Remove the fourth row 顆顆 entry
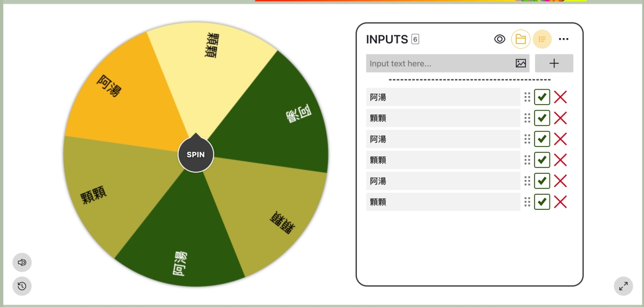The width and height of the screenshot is (644, 307). coord(560,160)
